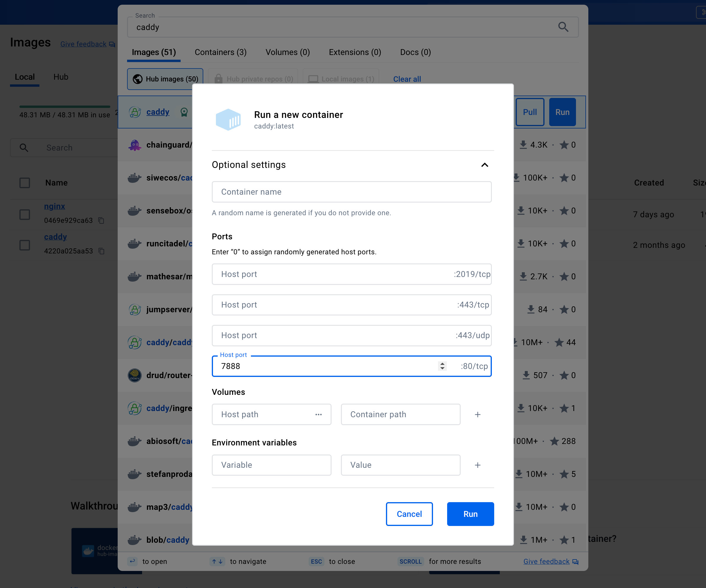Switch to the Hub tab
The image size is (706, 588).
[x=61, y=77]
